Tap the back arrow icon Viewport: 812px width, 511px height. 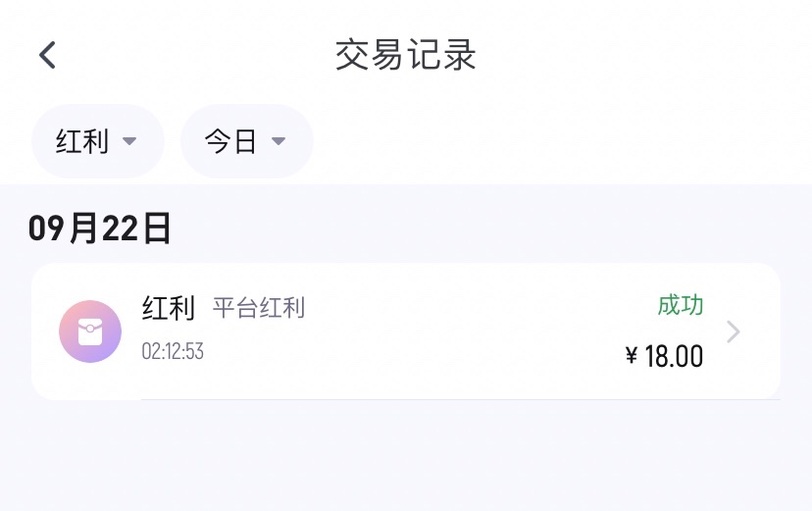click(47, 55)
